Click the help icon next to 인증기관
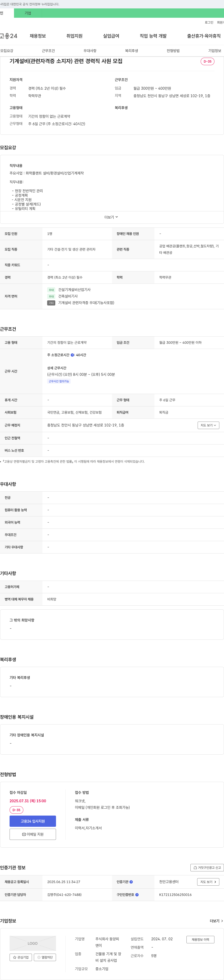 [x=131, y=882]
